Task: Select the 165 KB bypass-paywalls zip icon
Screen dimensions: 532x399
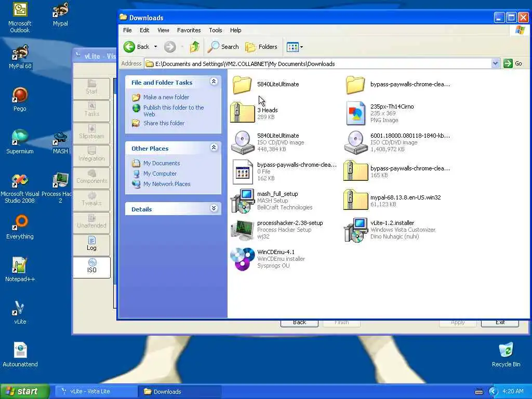Action: [x=355, y=170]
